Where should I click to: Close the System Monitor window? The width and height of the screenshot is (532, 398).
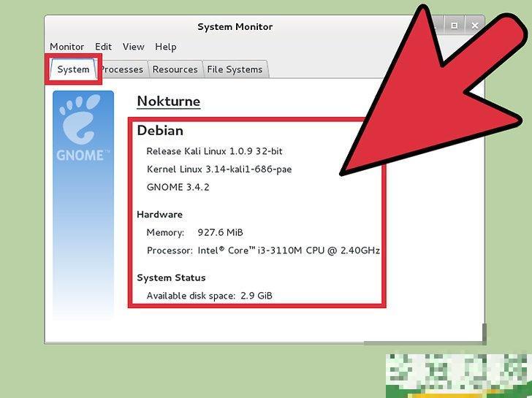pyautogui.click(x=475, y=26)
